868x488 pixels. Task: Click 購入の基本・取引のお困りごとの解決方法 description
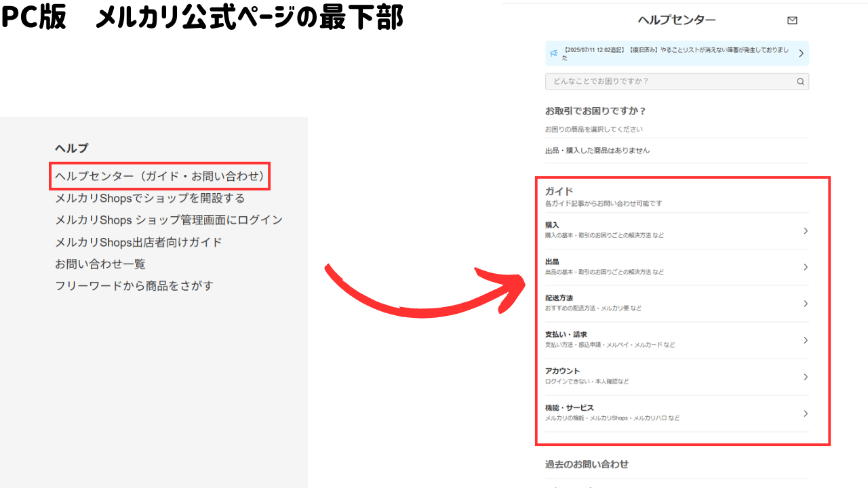[x=604, y=236]
